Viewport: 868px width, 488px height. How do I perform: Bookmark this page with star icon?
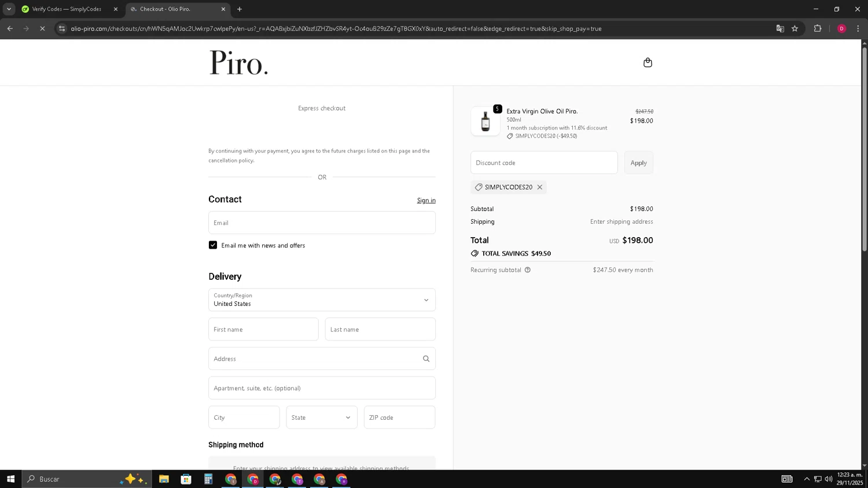point(795,28)
